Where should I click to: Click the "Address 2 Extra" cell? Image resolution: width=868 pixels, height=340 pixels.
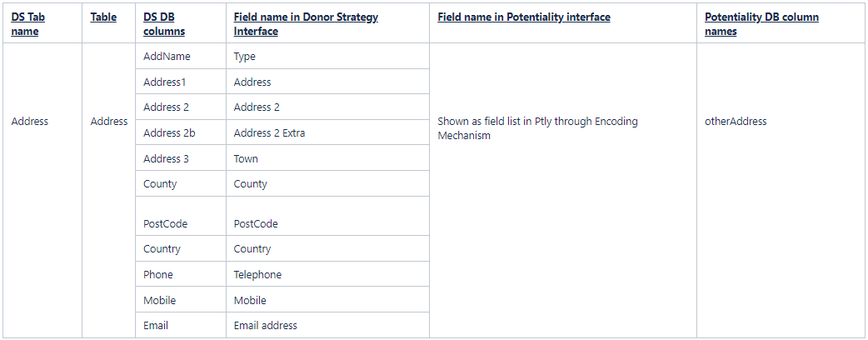click(269, 133)
